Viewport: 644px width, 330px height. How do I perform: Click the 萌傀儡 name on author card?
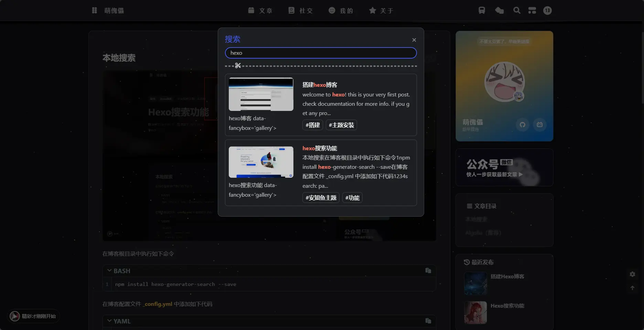click(x=473, y=122)
